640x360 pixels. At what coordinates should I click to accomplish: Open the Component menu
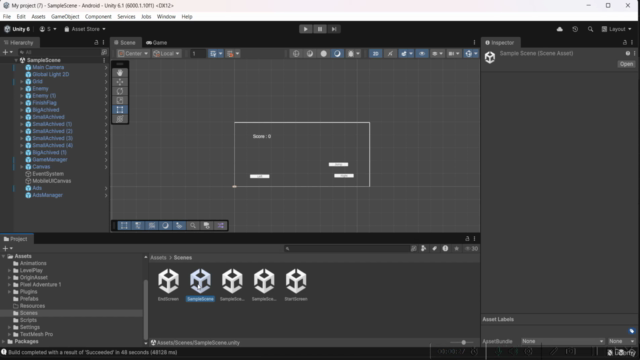pyautogui.click(x=98, y=17)
